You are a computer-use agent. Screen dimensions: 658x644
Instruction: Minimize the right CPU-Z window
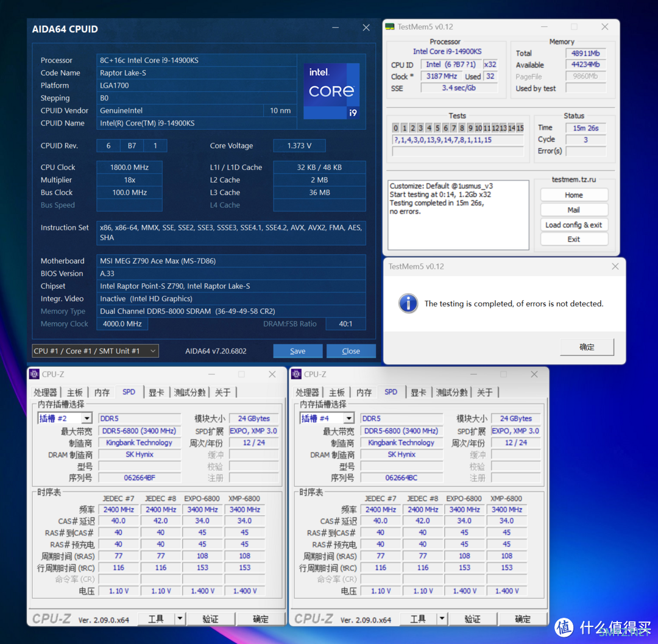tap(473, 374)
